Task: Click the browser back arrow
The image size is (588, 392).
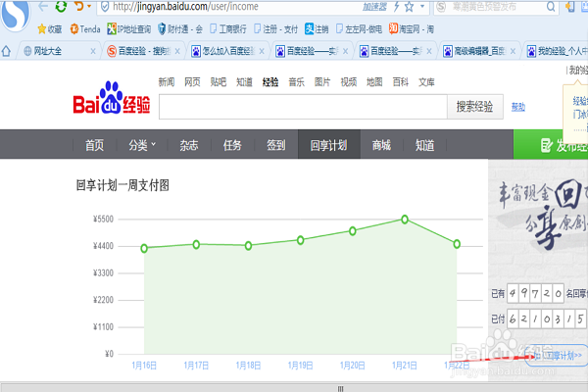Action: 43,7
